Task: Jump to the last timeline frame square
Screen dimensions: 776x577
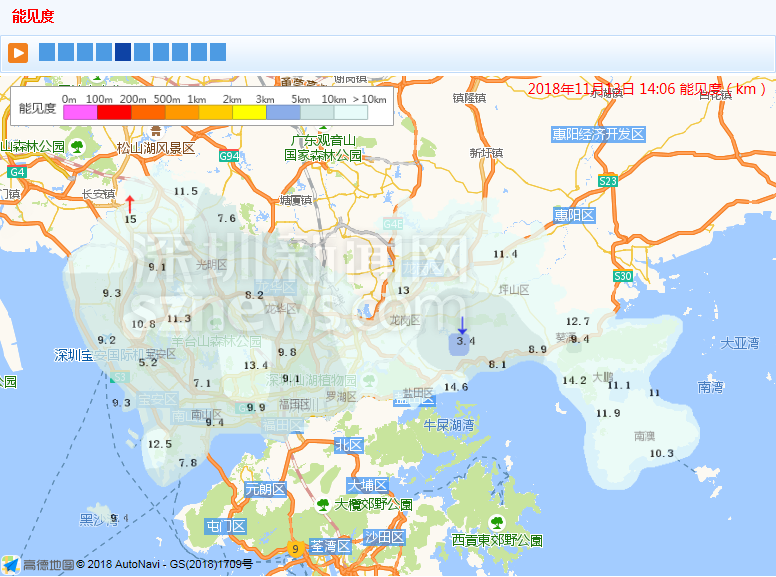Action: [218, 52]
